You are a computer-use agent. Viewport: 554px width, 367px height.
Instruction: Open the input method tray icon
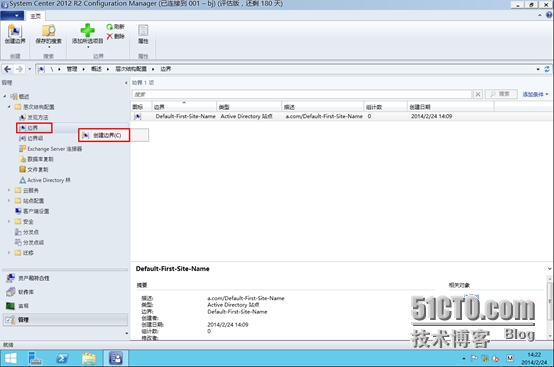pyautogui.click(x=510, y=359)
